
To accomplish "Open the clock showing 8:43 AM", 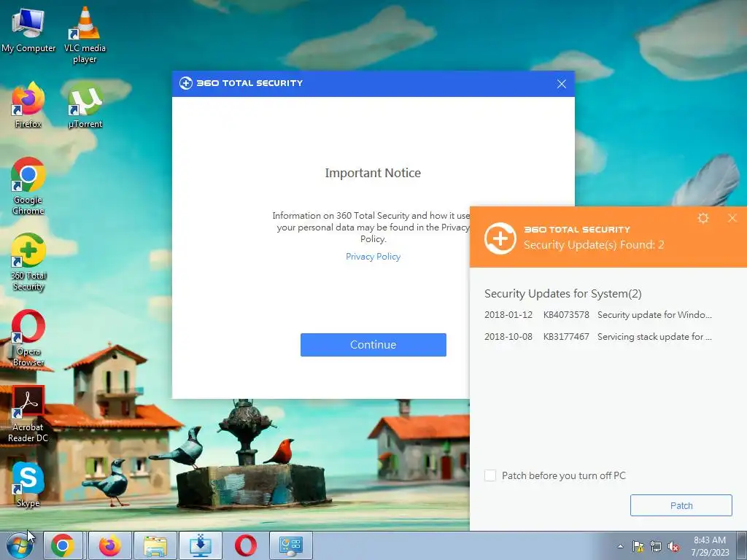I will (x=710, y=545).
